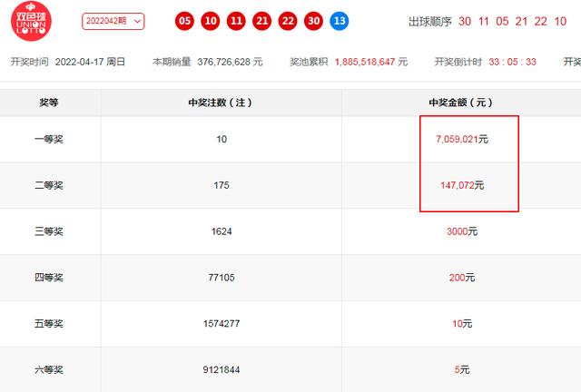This screenshot has width=581, height=392.
Task: Select the 三等奖 row label
Action: 49,231
